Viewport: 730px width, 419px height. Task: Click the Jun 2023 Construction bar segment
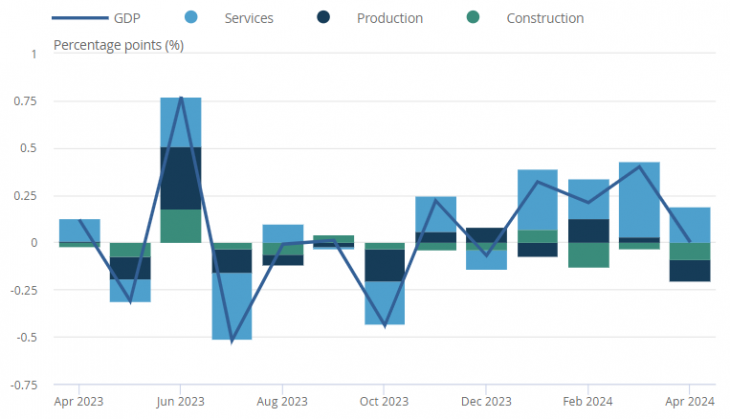[181, 226]
